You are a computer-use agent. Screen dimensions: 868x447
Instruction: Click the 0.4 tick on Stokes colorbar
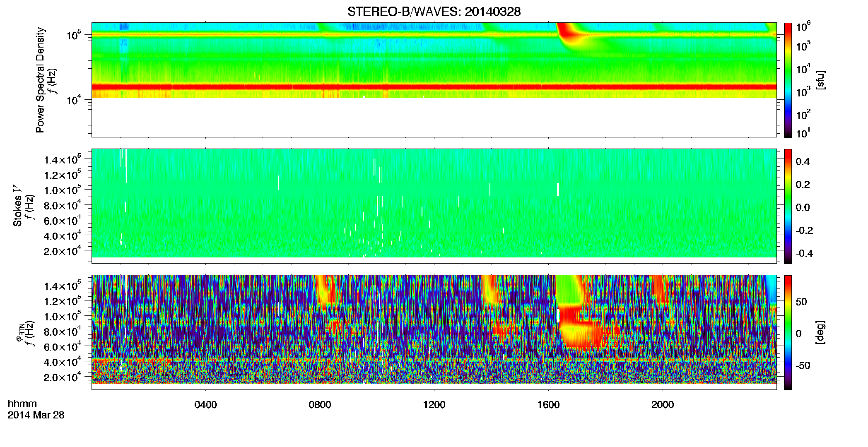pyautogui.click(x=803, y=162)
